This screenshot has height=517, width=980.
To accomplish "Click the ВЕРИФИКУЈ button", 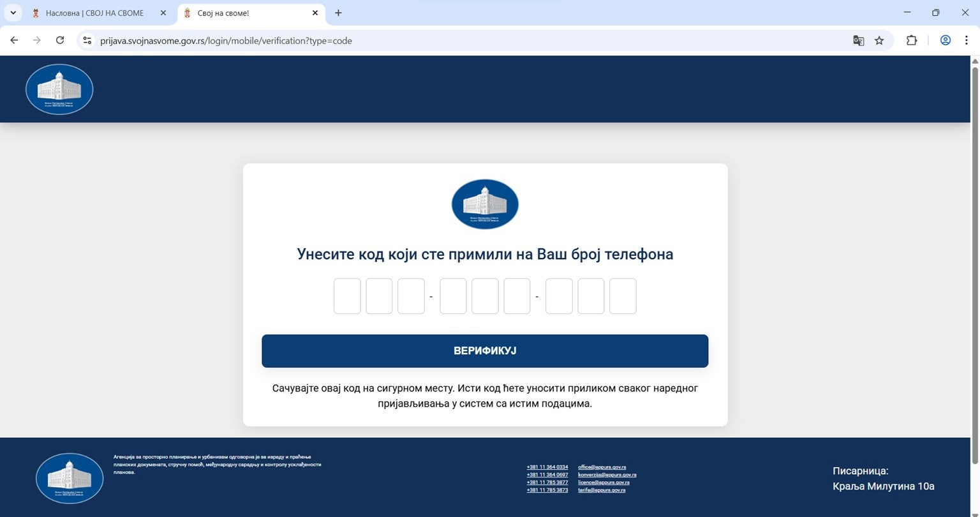I will tap(485, 351).
